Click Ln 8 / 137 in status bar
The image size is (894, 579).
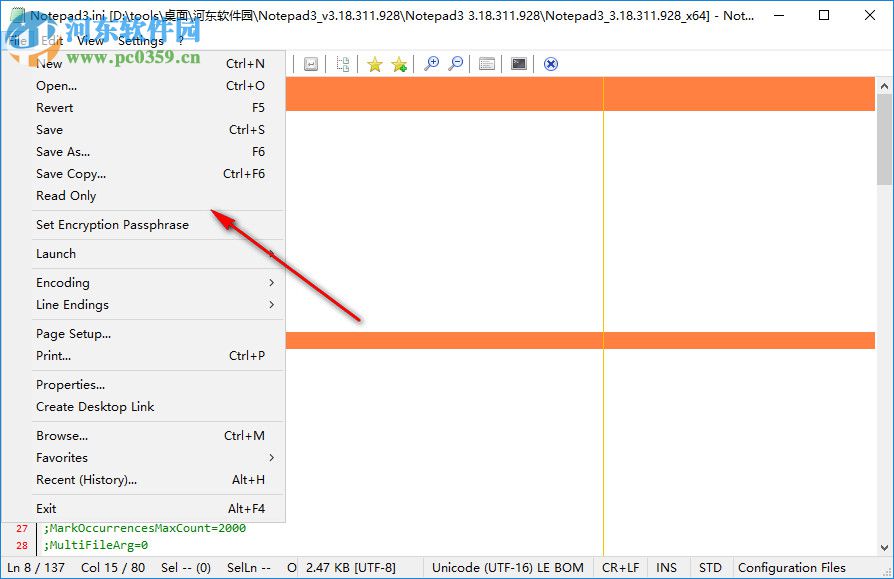click(36, 568)
